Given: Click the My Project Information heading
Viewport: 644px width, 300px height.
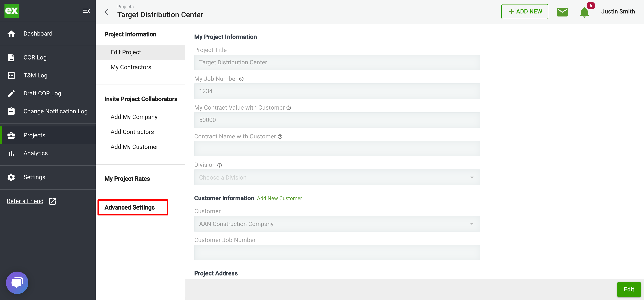Looking at the screenshot, I should [x=225, y=37].
